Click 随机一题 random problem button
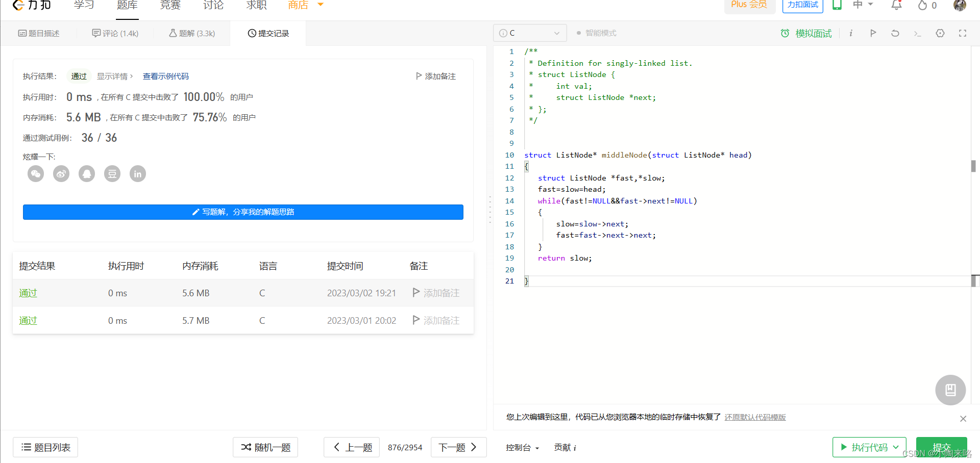 (x=265, y=447)
